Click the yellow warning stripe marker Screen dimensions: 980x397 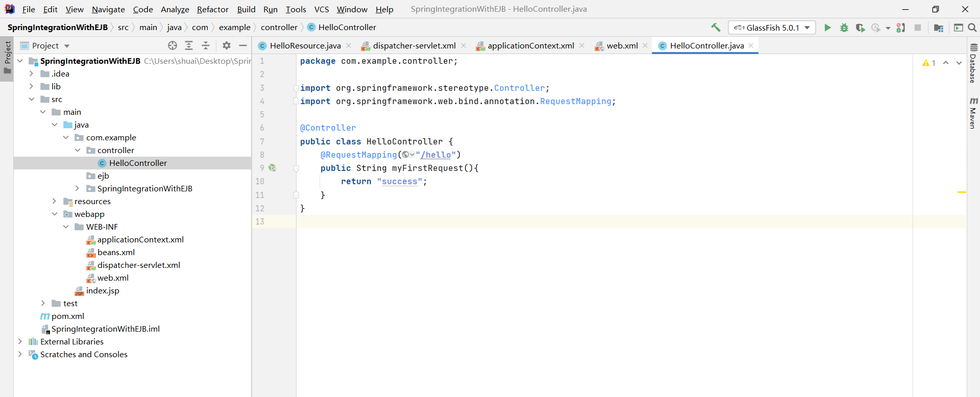(x=962, y=192)
